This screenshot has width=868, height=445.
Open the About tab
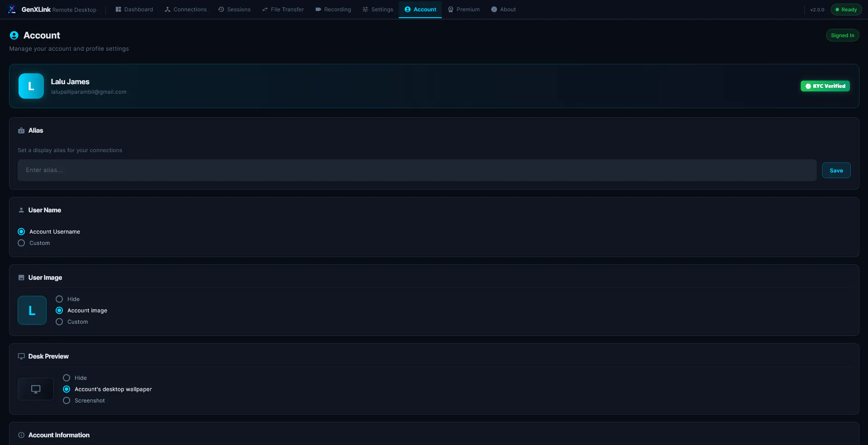coord(503,10)
